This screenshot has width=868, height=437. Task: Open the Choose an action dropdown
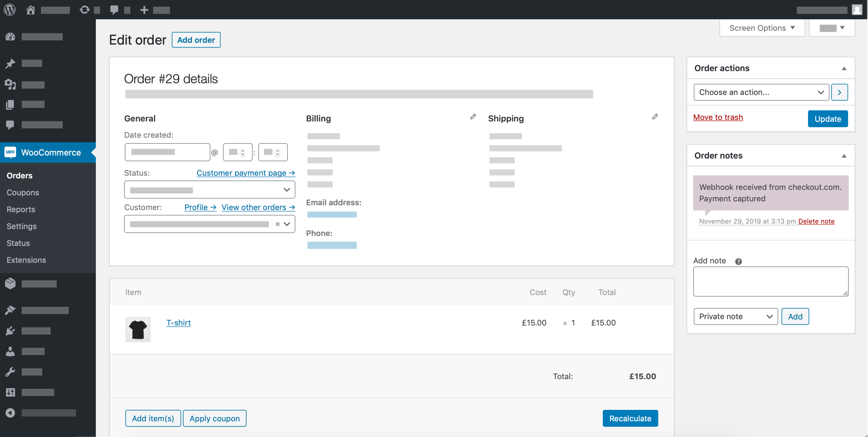pyautogui.click(x=761, y=92)
